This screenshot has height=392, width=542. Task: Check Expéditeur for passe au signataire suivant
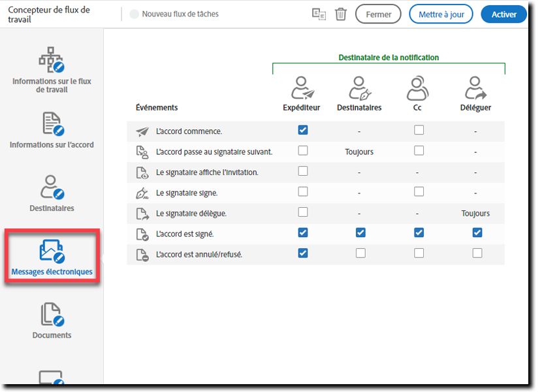pos(303,150)
